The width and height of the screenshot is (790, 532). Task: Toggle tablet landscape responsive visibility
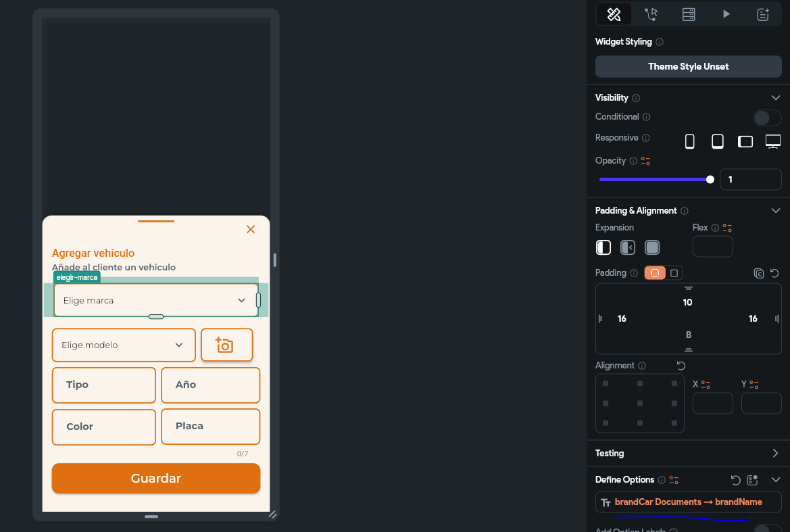click(x=745, y=141)
